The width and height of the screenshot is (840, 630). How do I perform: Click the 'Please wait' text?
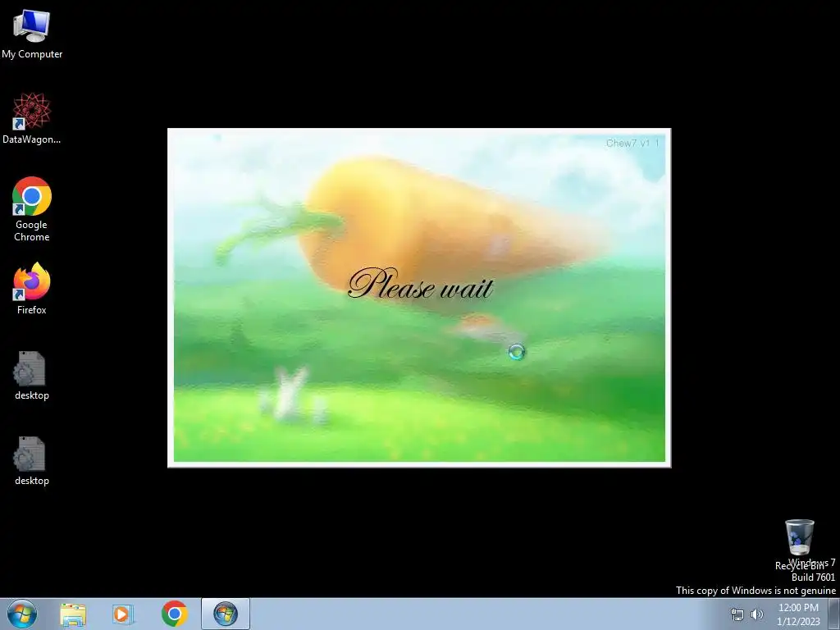tap(420, 284)
